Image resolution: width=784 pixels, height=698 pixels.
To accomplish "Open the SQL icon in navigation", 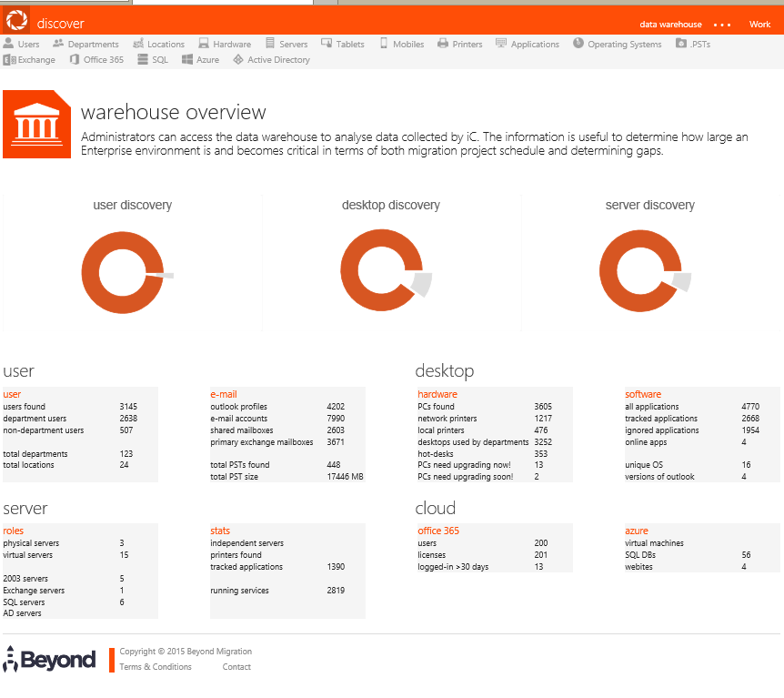I will (143, 59).
